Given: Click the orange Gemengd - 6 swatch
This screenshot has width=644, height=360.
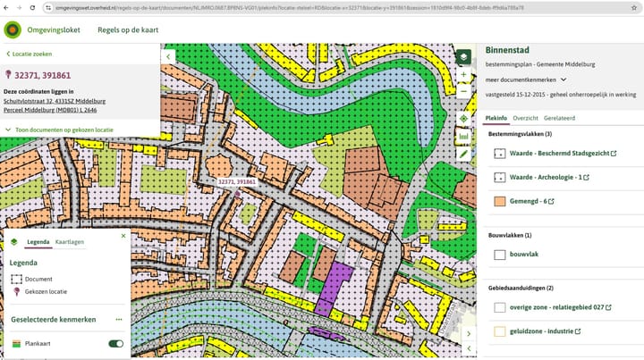Looking at the screenshot, I should coord(500,202).
